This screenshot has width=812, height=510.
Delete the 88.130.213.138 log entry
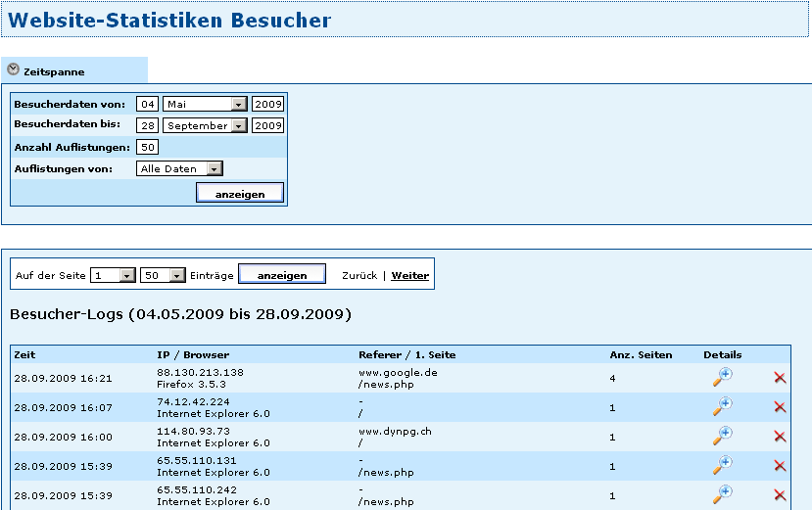coord(780,378)
